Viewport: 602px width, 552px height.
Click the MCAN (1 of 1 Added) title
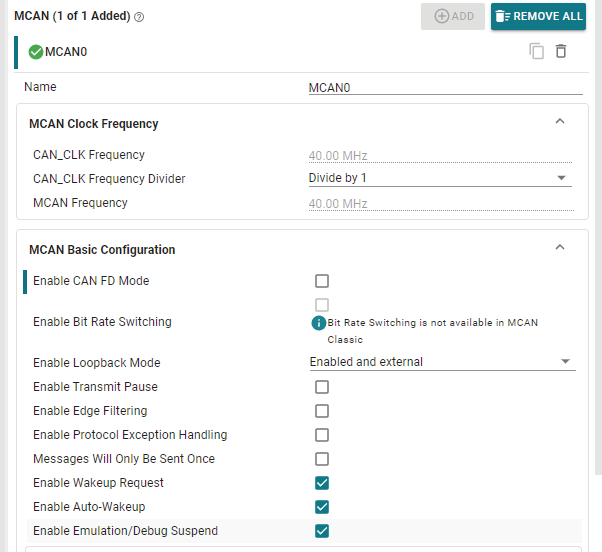(72, 16)
